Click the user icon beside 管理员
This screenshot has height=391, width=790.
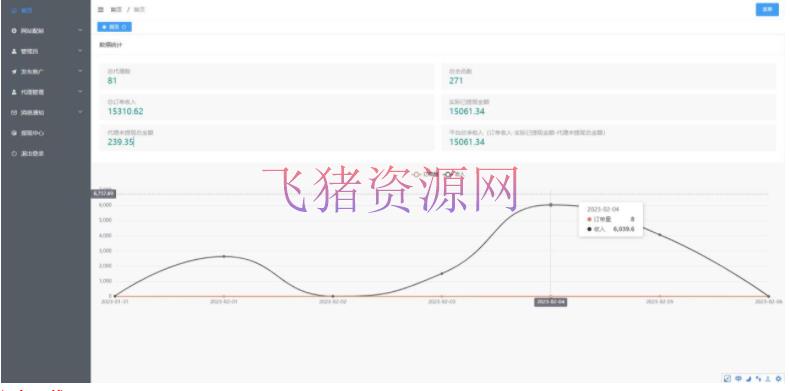14,51
